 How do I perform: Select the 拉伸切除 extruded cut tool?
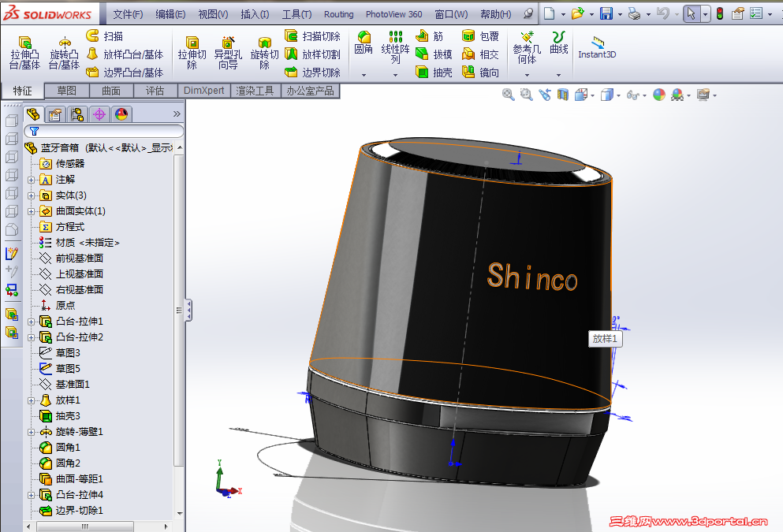click(x=192, y=54)
